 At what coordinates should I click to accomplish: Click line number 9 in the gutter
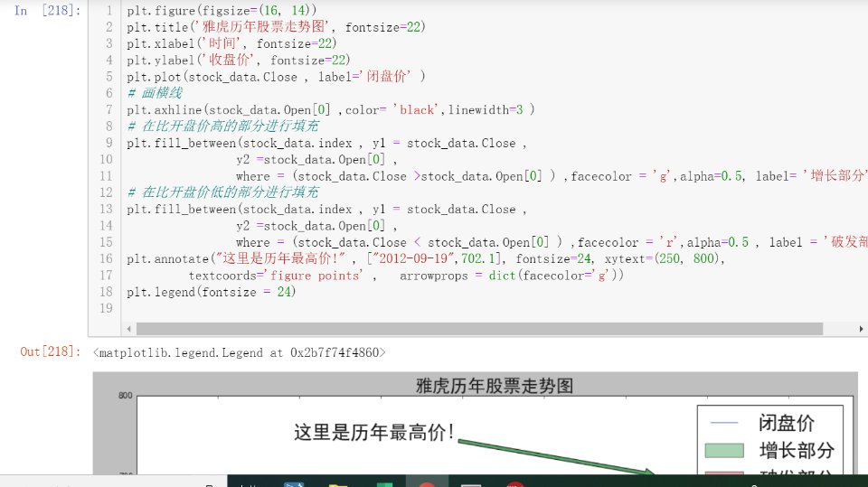109,143
